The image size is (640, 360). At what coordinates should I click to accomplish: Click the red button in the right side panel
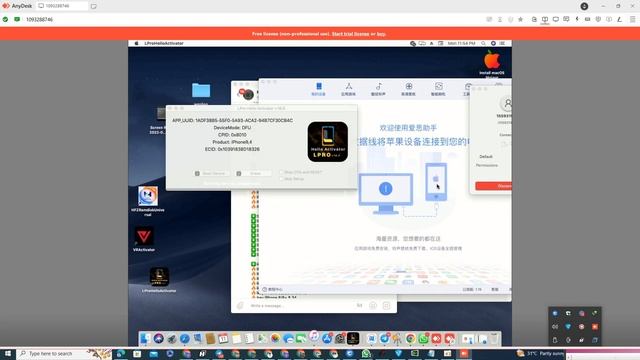click(x=493, y=186)
